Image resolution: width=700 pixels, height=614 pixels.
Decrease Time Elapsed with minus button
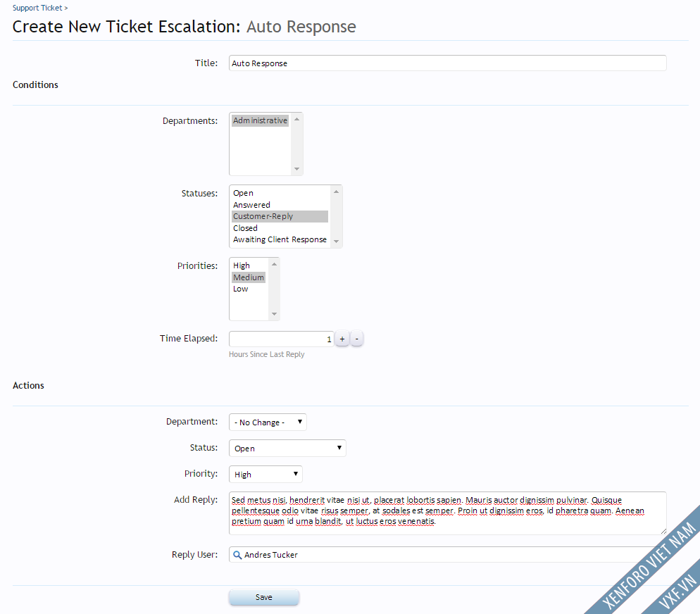tap(357, 339)
